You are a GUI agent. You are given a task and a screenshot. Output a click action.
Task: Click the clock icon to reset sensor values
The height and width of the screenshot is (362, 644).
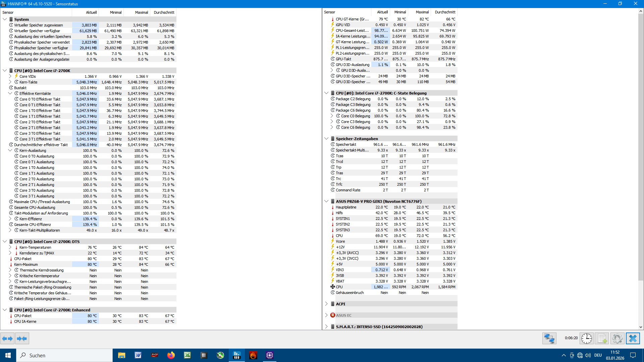586,338
